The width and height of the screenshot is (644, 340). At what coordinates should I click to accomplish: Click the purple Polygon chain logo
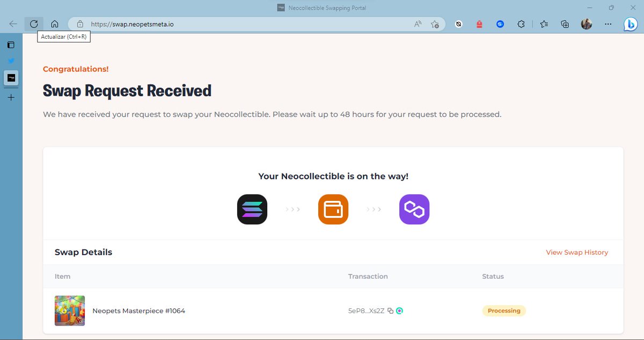[414, 209]
